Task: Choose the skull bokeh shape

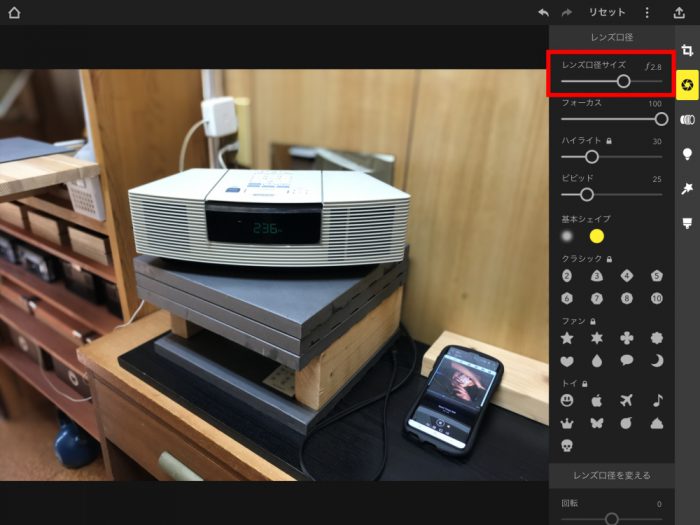Action: pos(567,445)
